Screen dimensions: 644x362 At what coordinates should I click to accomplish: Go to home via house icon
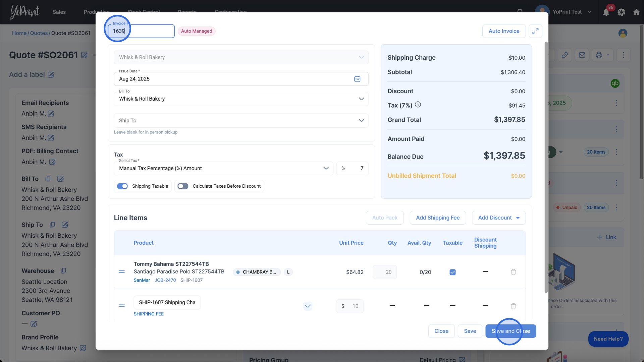636,12
